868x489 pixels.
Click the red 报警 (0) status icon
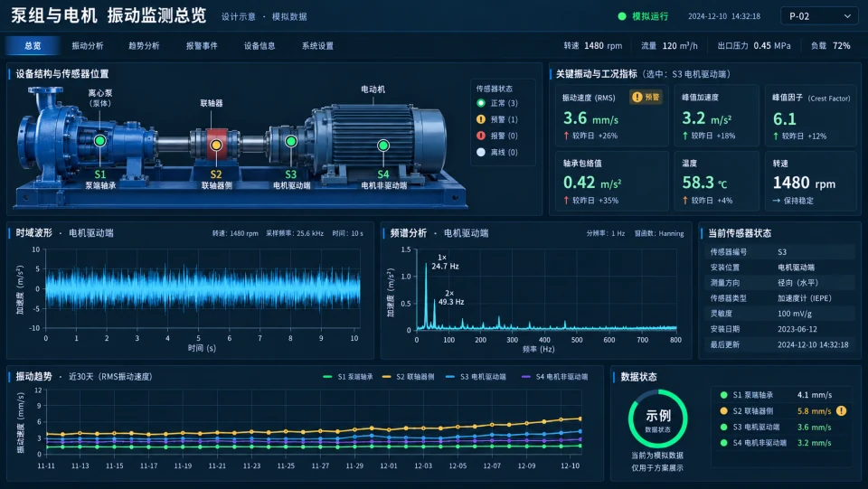click(x=480, y=136)
